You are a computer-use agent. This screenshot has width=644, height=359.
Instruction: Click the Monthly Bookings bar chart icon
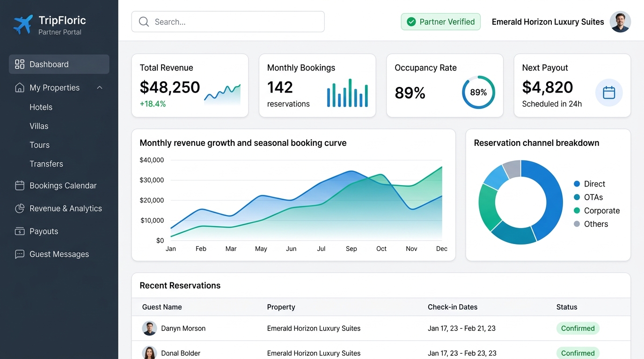pos(347,93)
